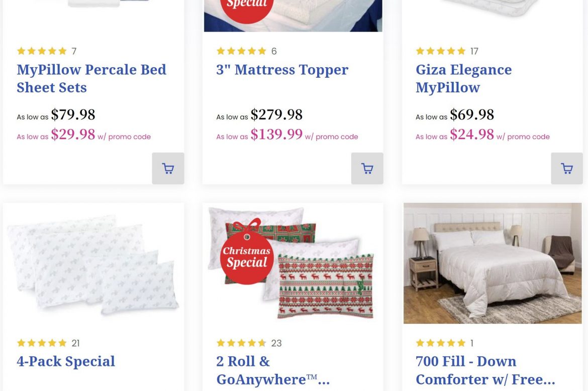Open 3" Mattress Topper product title
The height and width of the screenshot is (391, 588).
click(x=282, y=70)
